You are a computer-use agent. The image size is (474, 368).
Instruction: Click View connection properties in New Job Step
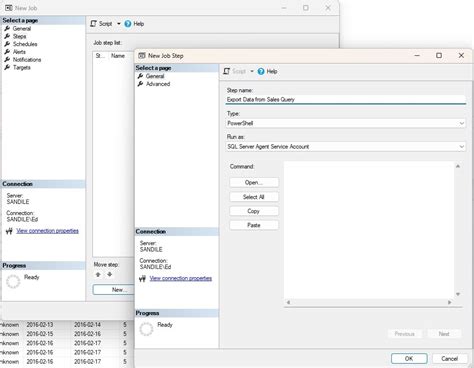181,278
